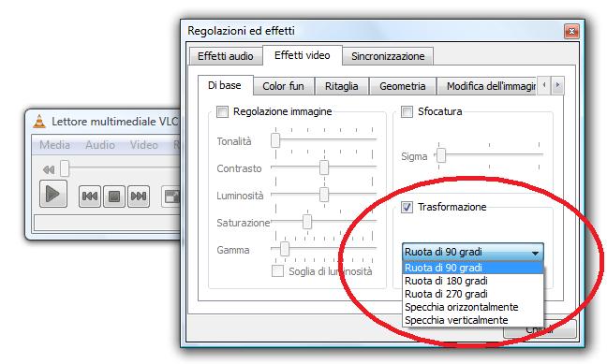Choose Ruota di 270 gradi option
607x364 pixels.
(473, 294)
